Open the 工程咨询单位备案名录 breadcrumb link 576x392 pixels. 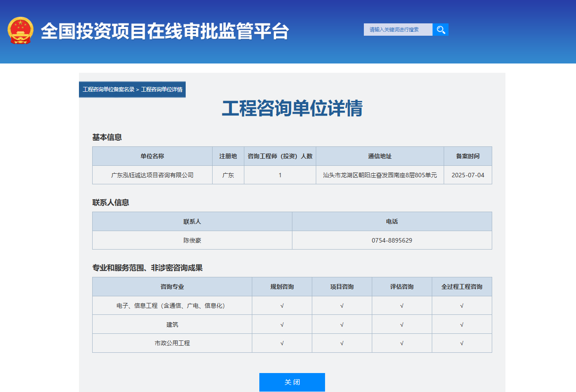tap(109, 89)
